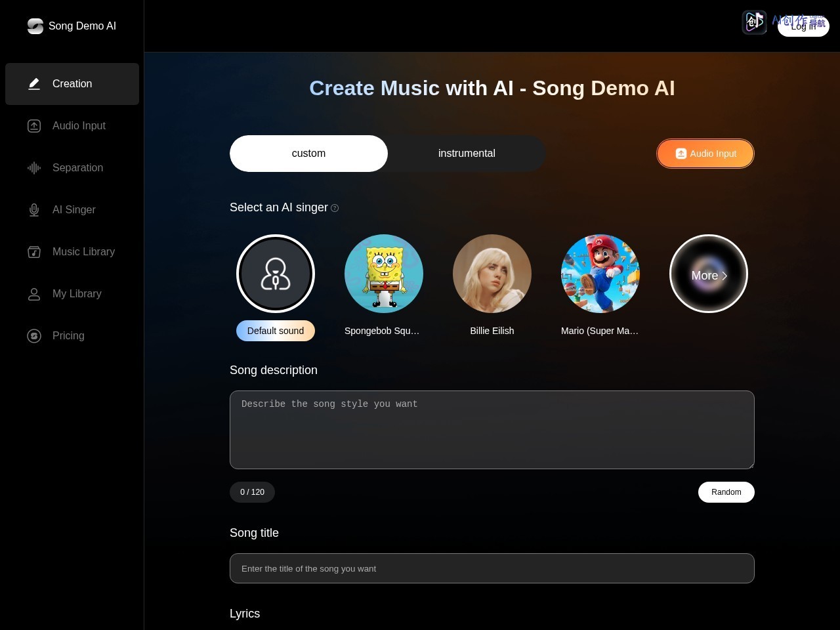This screenshot has height=630, width=840.
Task: Click the Song Demo AI brand name
Action: point(82,26)
